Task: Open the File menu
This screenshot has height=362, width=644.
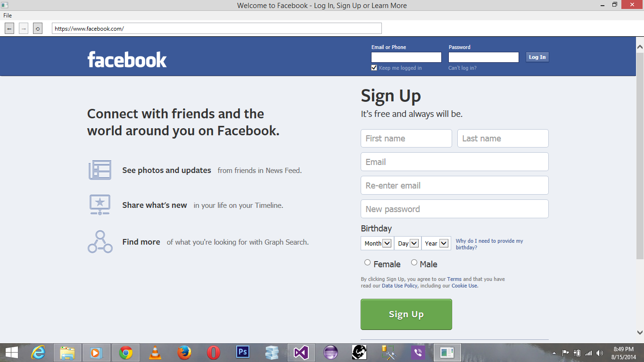Action: (x=8, y=16)
